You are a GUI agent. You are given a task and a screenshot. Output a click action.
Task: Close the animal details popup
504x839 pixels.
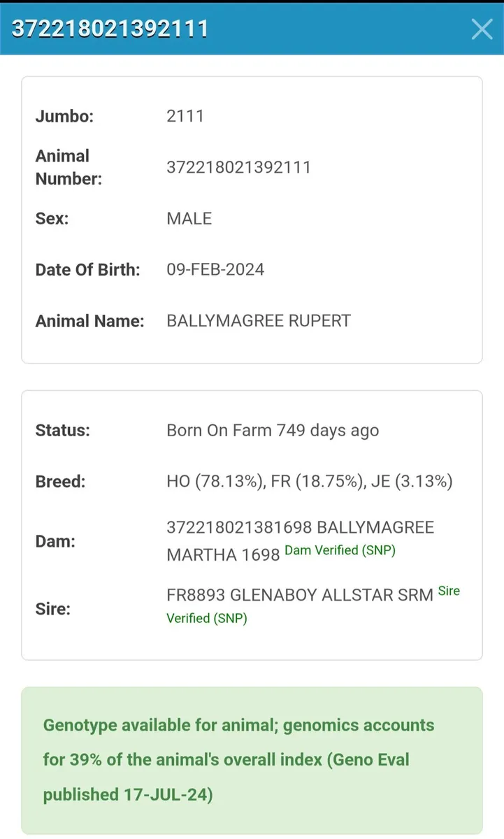482,29
